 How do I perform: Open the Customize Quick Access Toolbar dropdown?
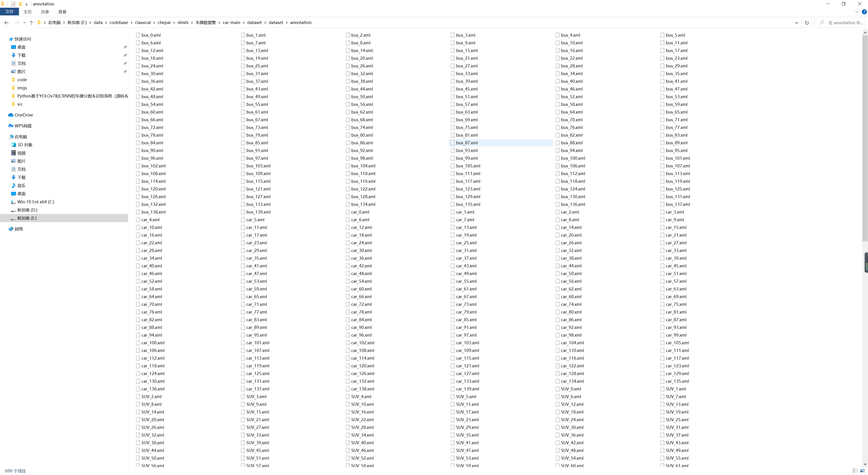tap(27, 4)
